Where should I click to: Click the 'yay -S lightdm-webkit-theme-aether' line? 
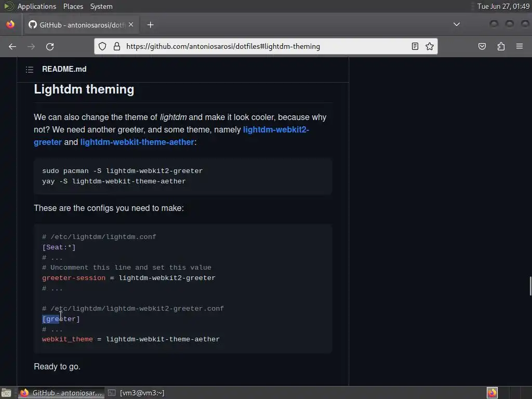pos(114,181)
